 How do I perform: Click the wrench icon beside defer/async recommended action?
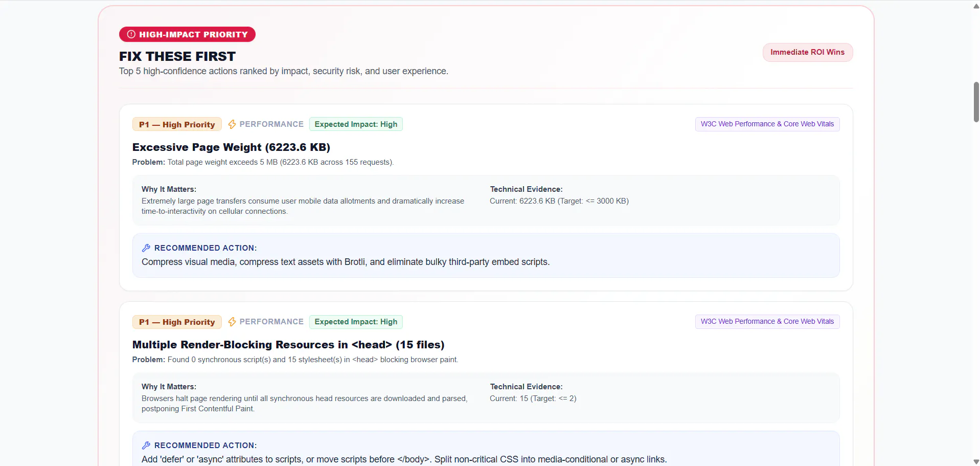(146, 446)
